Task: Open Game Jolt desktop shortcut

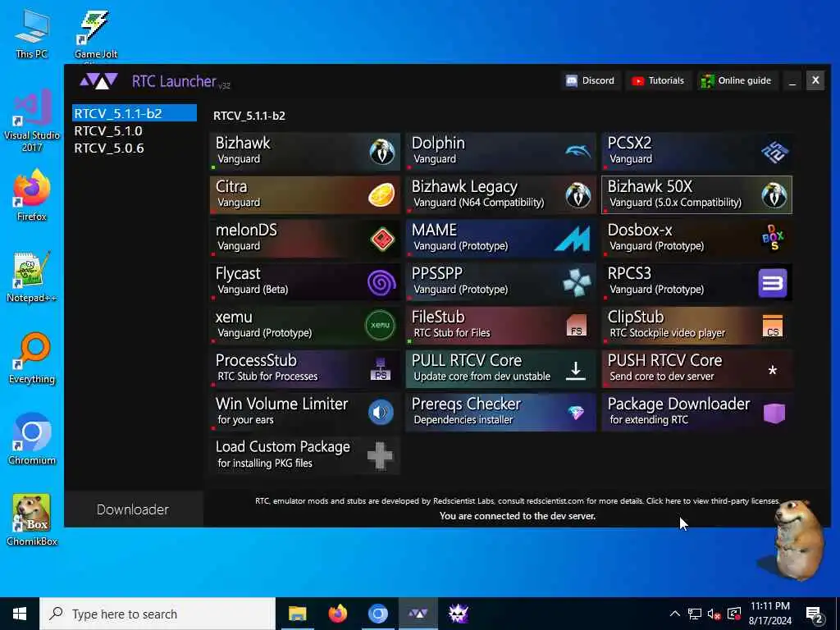Action: 96,33
